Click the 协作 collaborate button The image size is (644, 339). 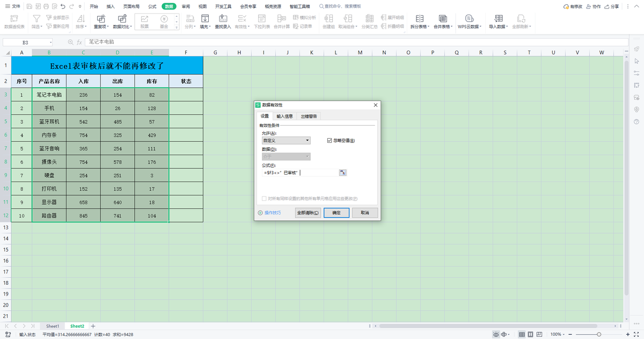click(594, 6)
